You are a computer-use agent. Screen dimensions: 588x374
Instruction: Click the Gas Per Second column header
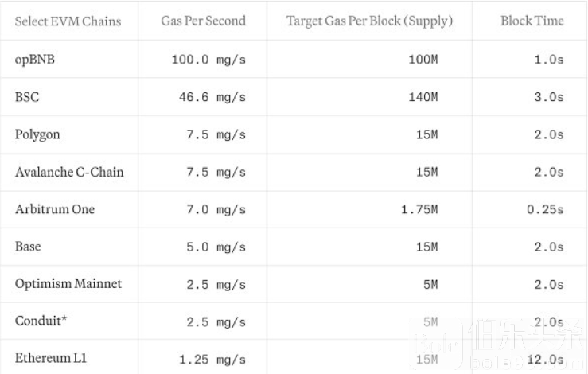click(202, 21)
